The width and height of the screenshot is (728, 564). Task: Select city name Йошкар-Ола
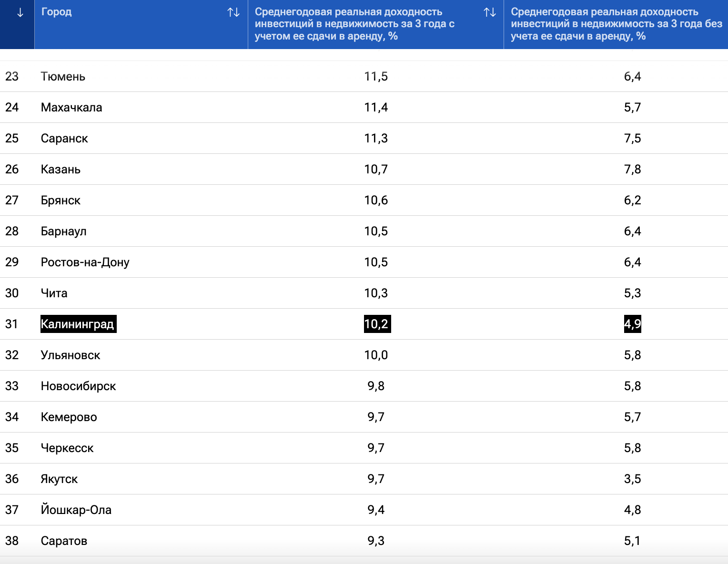click(76, 510)
